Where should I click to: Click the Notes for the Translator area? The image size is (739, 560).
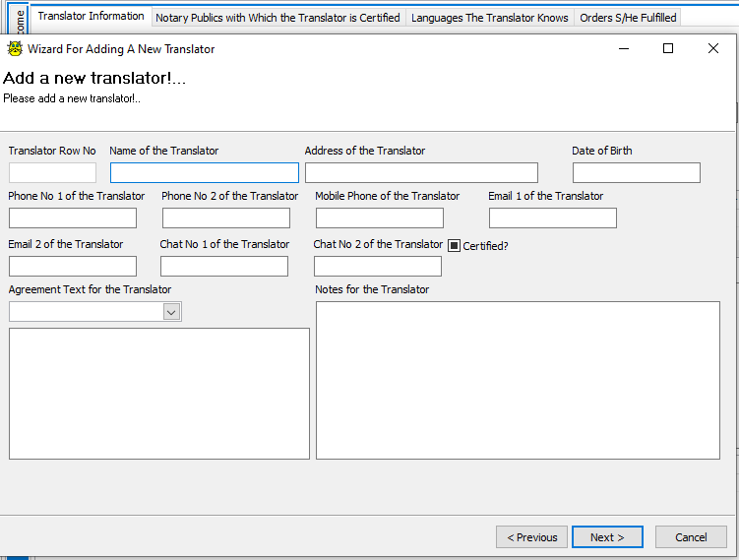(x=518, y=381)
